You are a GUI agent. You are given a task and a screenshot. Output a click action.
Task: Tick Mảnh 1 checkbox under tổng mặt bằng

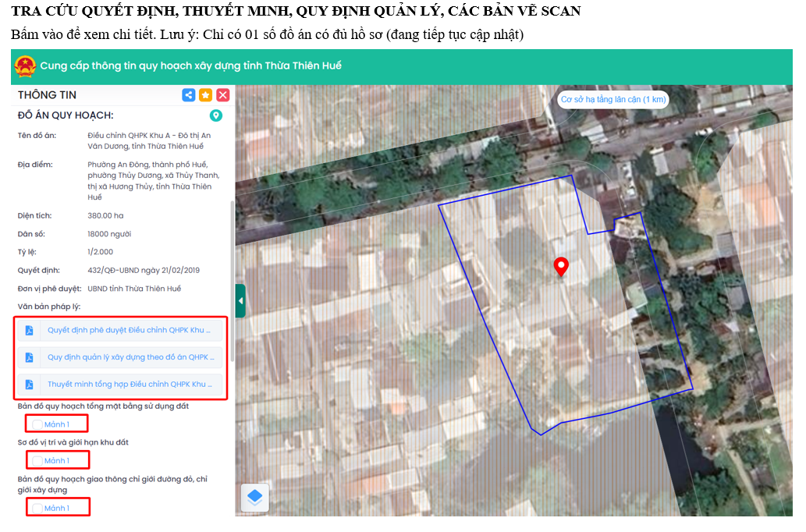pos(37,424)
